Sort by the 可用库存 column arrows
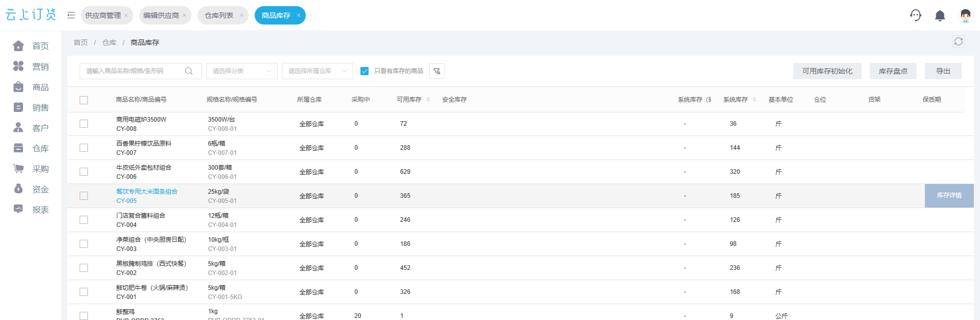980x320 pixels. (x=428, y=100)
